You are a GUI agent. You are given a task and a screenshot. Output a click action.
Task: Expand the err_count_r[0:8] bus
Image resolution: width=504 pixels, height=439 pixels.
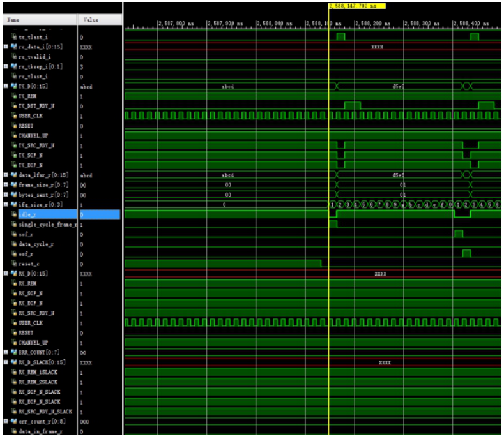tap(5, 421)
